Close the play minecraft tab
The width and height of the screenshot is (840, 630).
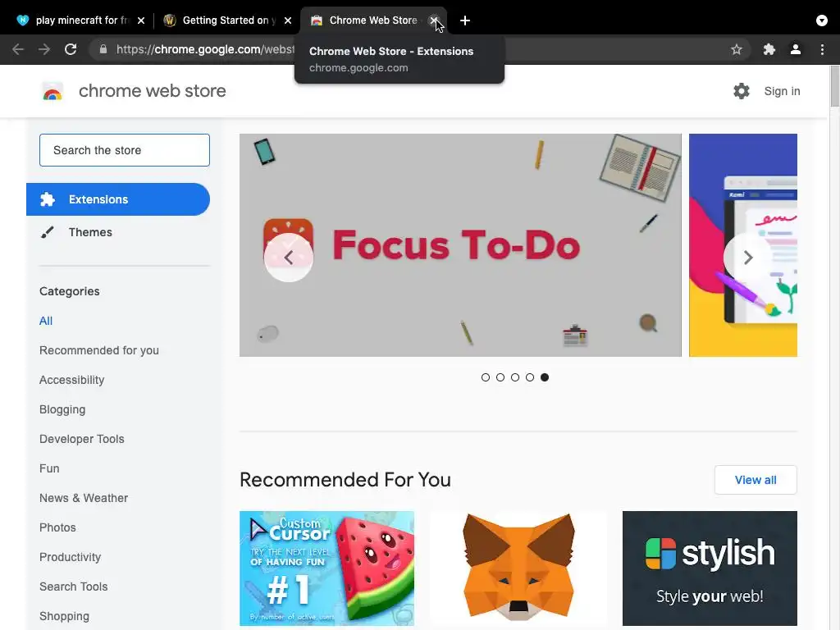141,21
